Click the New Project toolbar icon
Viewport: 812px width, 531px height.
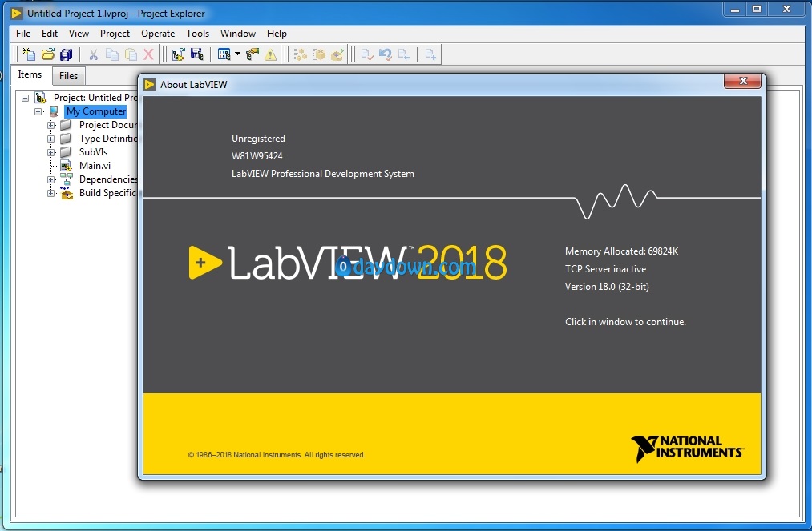click(x=29, y=54)
